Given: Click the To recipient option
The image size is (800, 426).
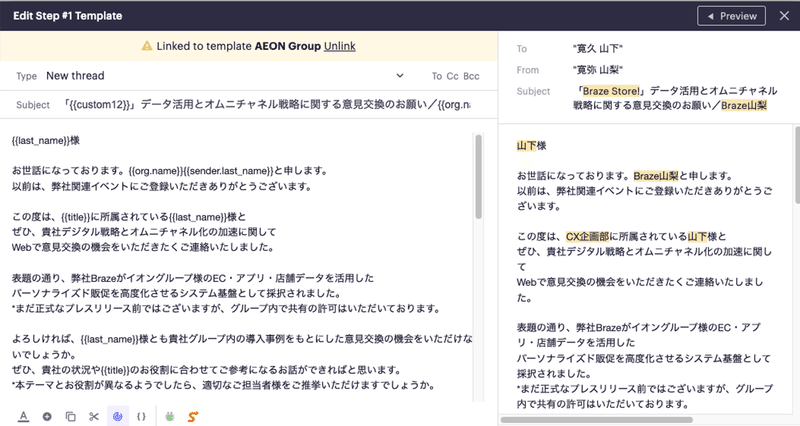Looking at the screenshot, I should point(437,76).
